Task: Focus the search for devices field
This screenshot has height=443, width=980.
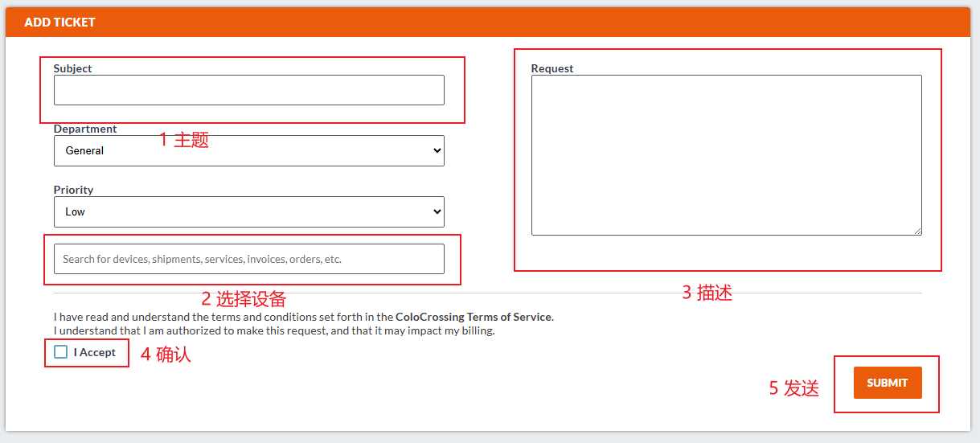Action: (248, 259)
